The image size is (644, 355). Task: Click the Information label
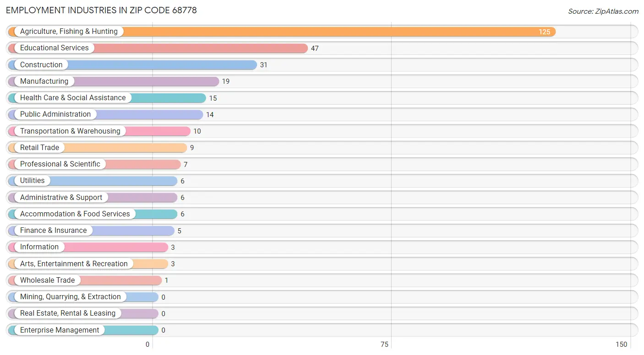pos(39,247)
